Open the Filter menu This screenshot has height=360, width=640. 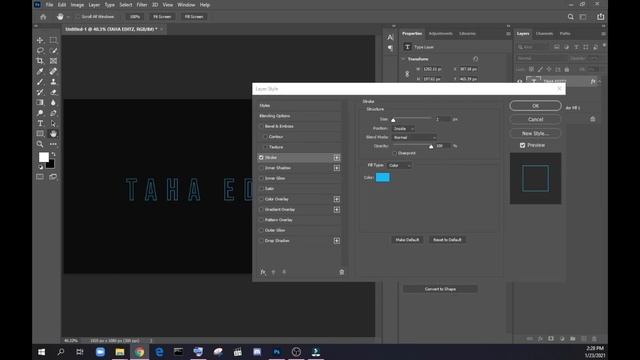click(142, 5)
